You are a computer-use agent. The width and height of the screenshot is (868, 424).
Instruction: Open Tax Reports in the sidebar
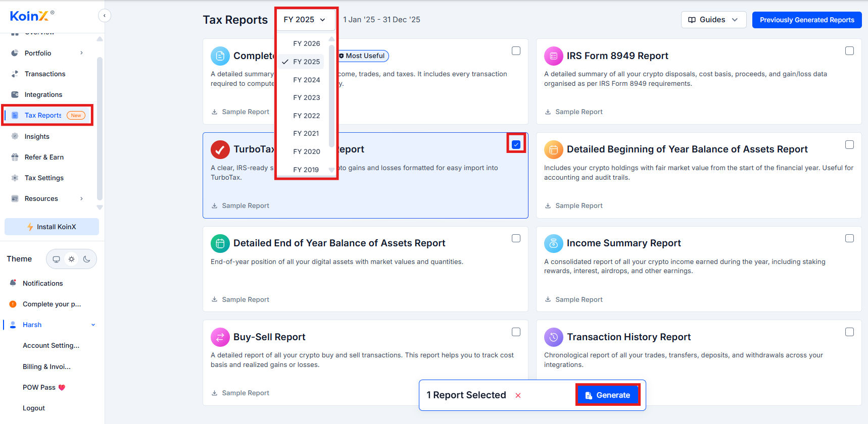[x=49, y=115]
